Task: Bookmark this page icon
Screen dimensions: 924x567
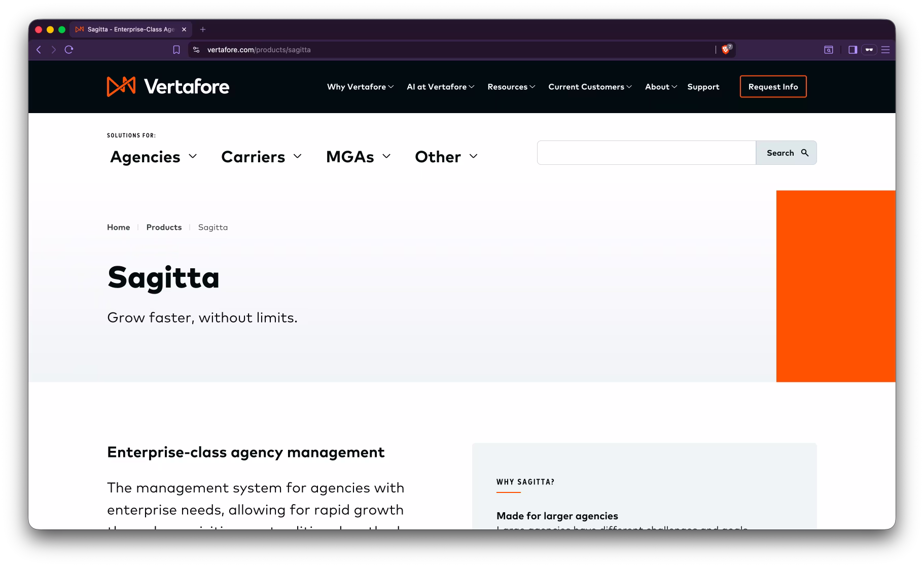Action: pos(176,50)
